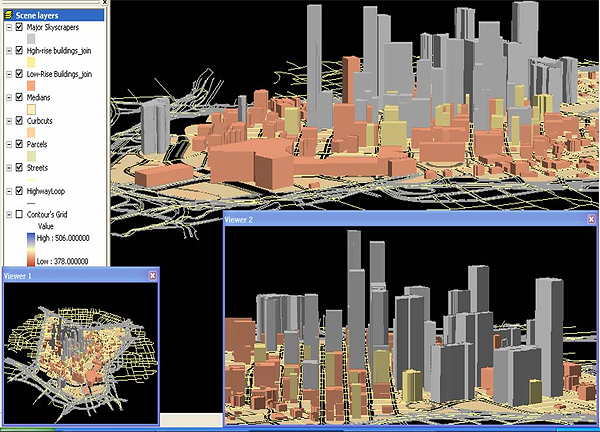Select the HighwayLoop layer name

click(46, 191)
